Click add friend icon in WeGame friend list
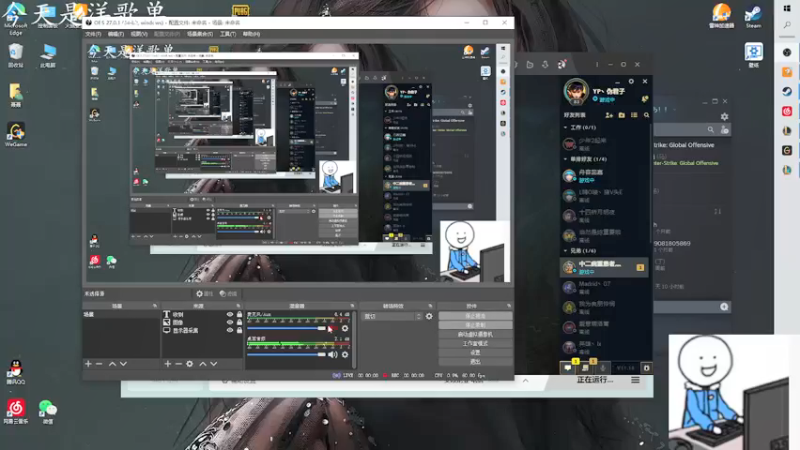This screenshot has width=800, height=450. click(609, 115)
